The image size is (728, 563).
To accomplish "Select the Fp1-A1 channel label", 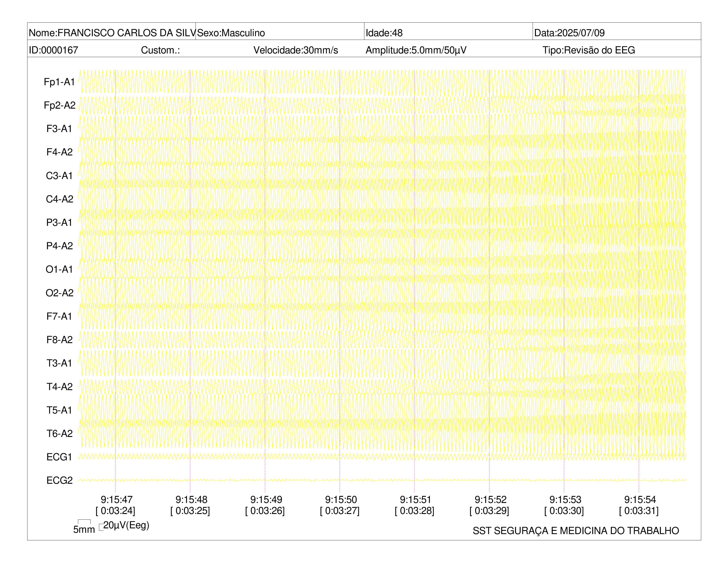I will tap(59, 82).
